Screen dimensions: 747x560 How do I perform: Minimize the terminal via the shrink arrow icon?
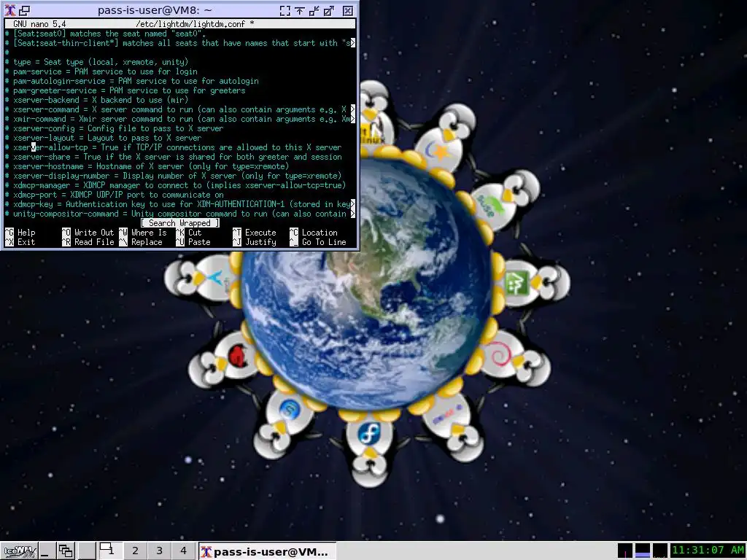click(x=314, y=10)
